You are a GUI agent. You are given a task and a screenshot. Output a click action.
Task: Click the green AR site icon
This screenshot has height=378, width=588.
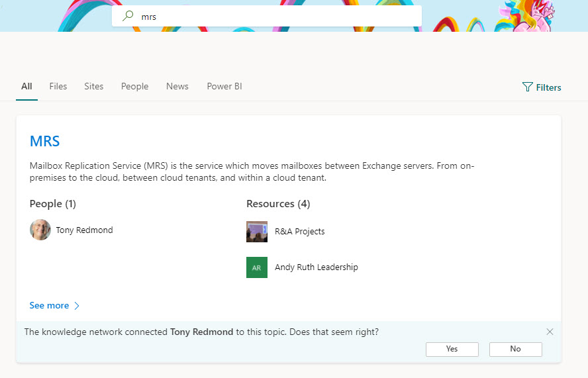(x=257, y=267)
